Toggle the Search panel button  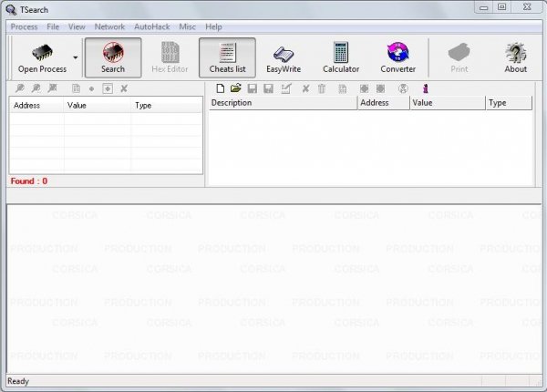click(x=113, y=58)
